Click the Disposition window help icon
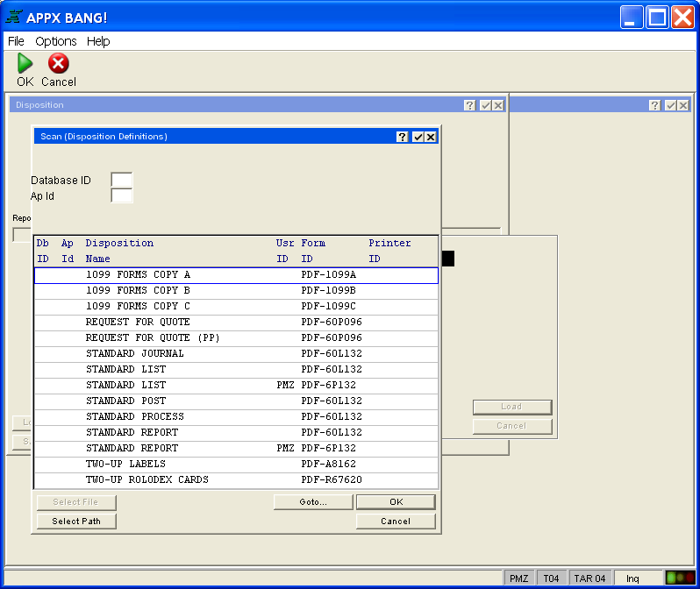The height and width of the screenshot is (589, 700). click(x=470, y=105)
